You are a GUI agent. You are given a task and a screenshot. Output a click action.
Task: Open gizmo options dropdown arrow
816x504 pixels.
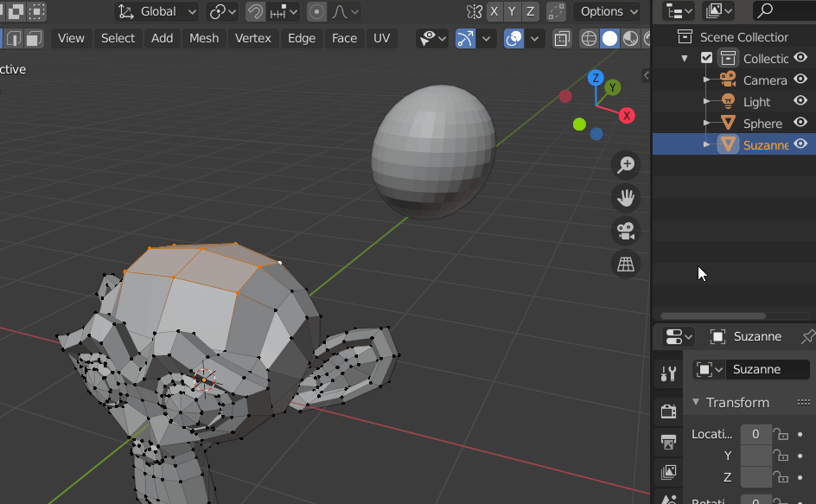pyautogui.click(x=486, y=39)
